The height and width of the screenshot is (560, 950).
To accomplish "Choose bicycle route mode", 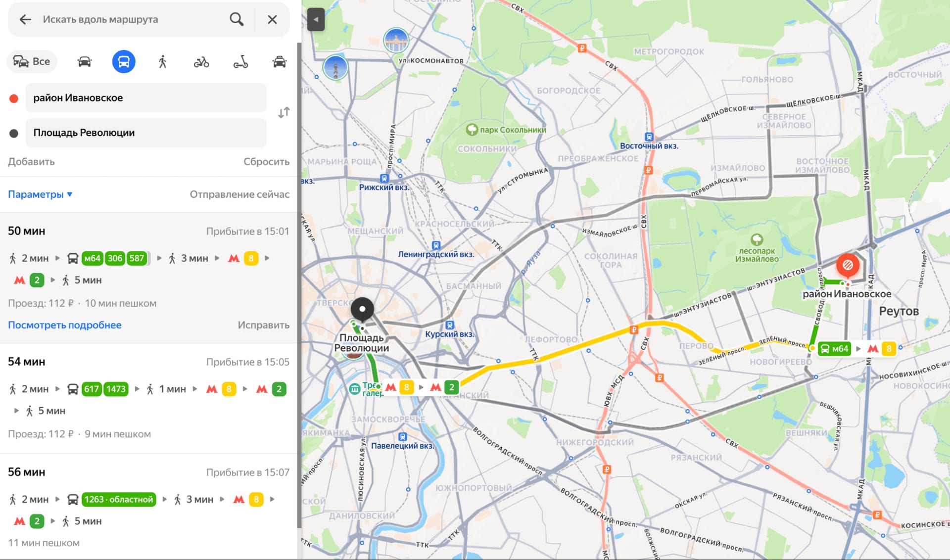I will (201, 62).
